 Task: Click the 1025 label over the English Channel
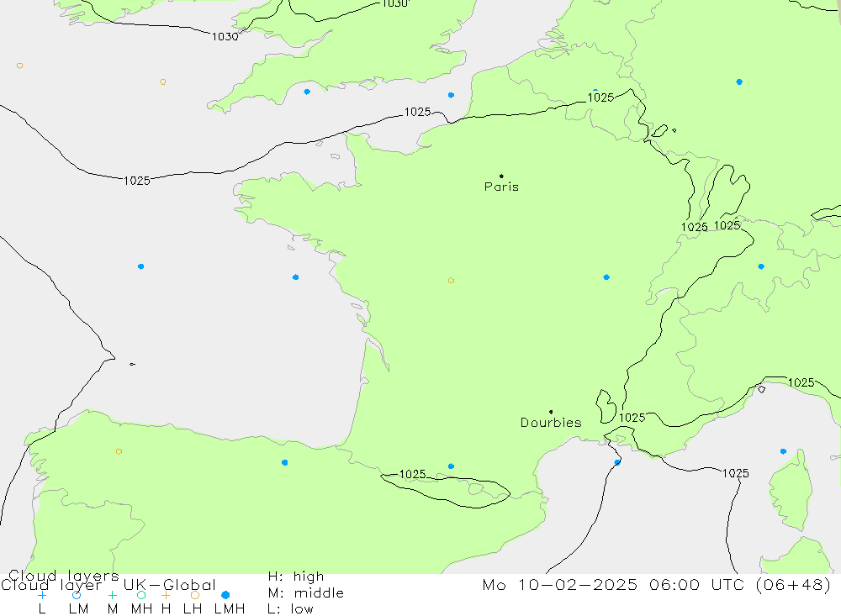point(417,112)
